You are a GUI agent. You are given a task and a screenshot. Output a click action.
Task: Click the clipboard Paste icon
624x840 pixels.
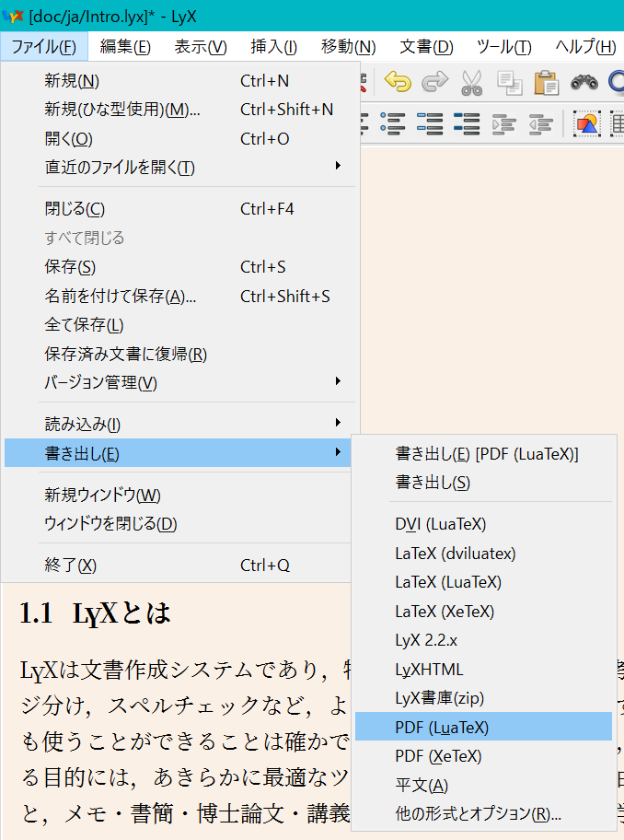(547, 83)
